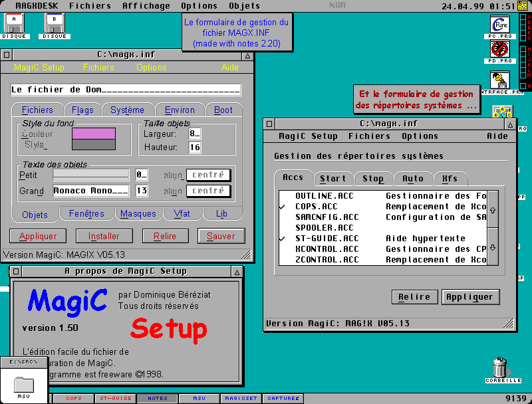532x404 pixels.
Task: Select the Masques bottom tab
Action: (138, 213)
